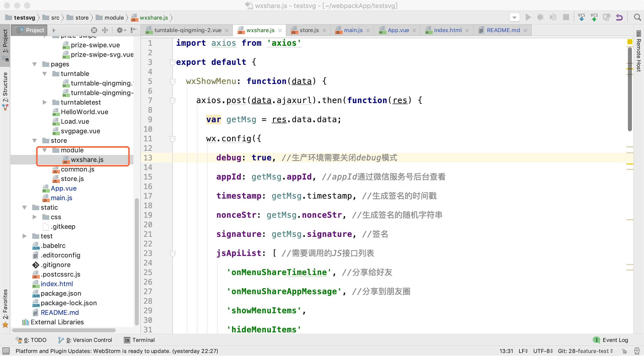644x356 pixels.
Task: Click the Revert (undo arrow) icon
Action: click(619, 17)
